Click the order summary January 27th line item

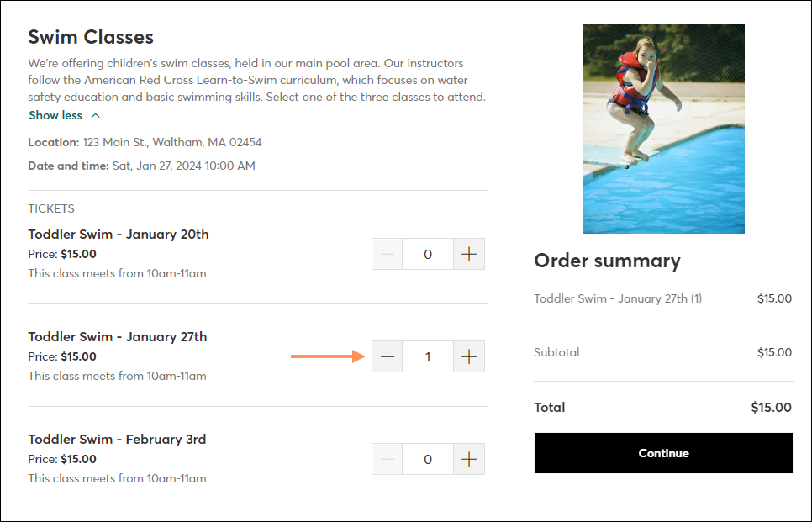point(663,298)
